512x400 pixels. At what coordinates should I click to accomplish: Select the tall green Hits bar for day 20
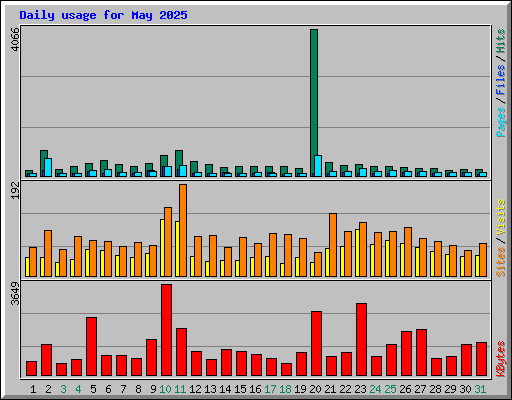click(x=314, y=103)
